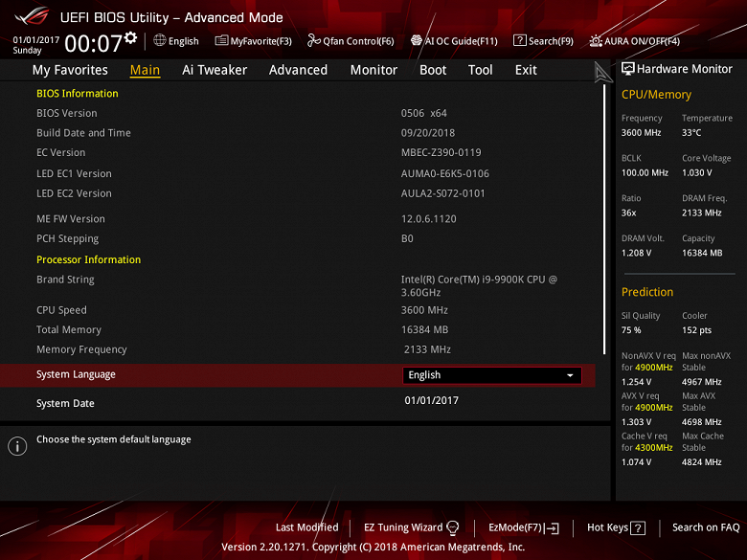The image size is (747, 560).
Task: Click EC Version value MBEC-Z390-0119
Action: click(x=441, y=152)
